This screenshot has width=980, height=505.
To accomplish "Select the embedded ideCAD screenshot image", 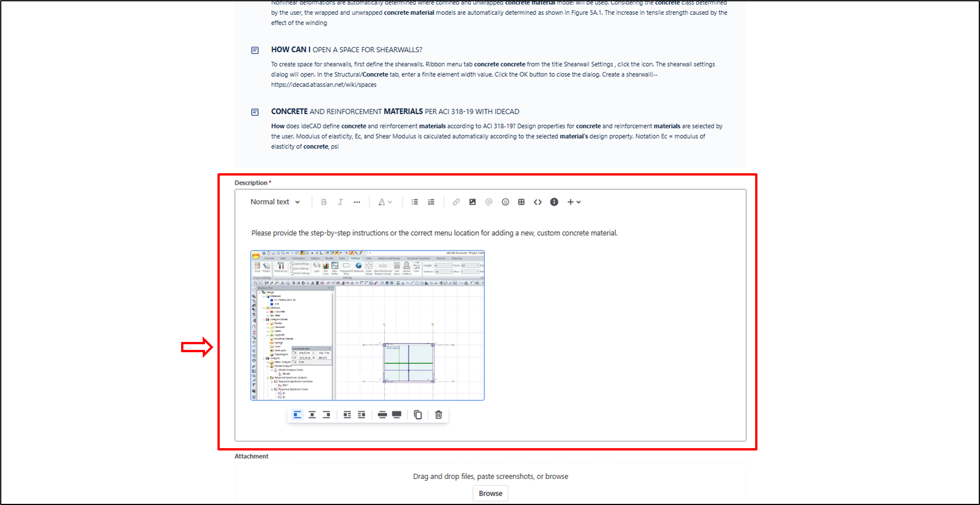I will point(367,325).
